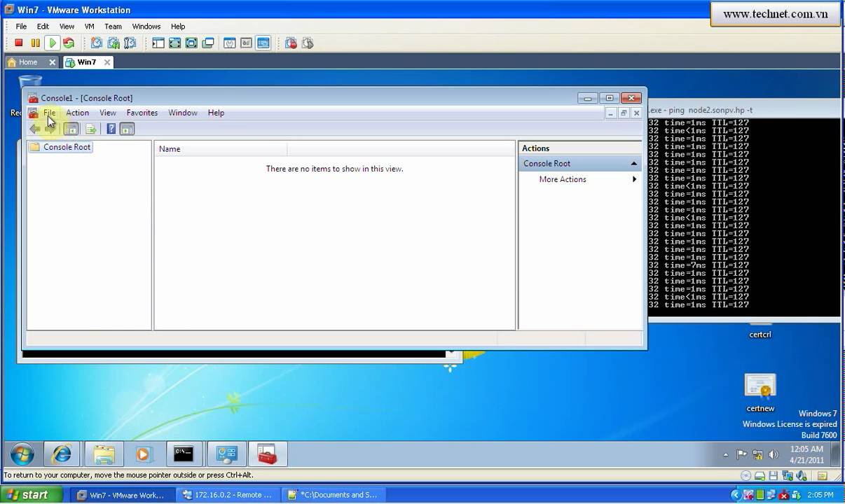This screenshot has height=504, width=845.
Task: Click the VMware Power Off red square icon
Action: [x=19, y=43]
